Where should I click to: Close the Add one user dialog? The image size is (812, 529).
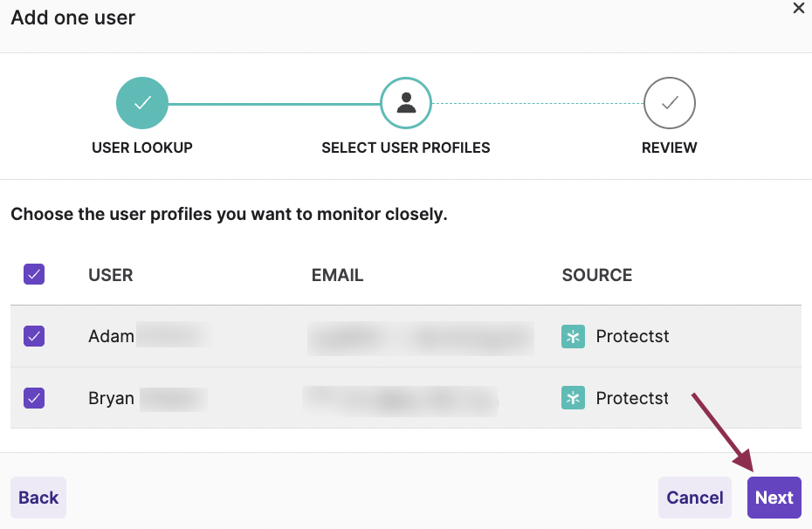click(x=798, y=8)
